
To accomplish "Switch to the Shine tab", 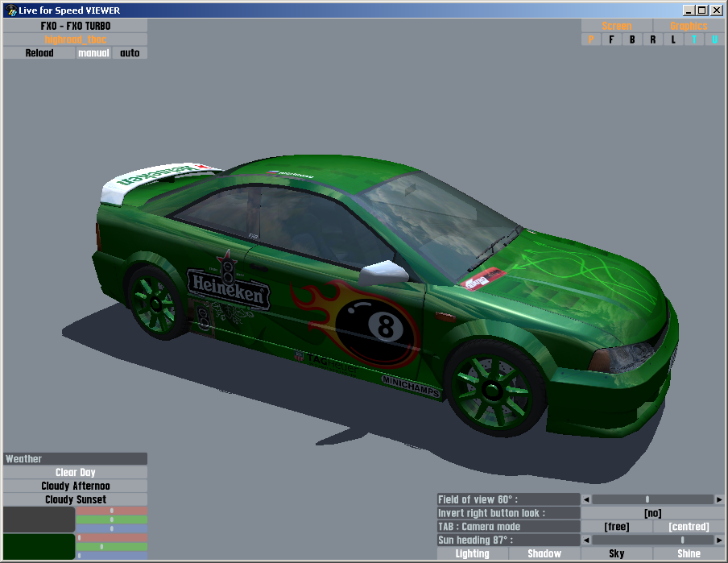I will coord(689,553).
